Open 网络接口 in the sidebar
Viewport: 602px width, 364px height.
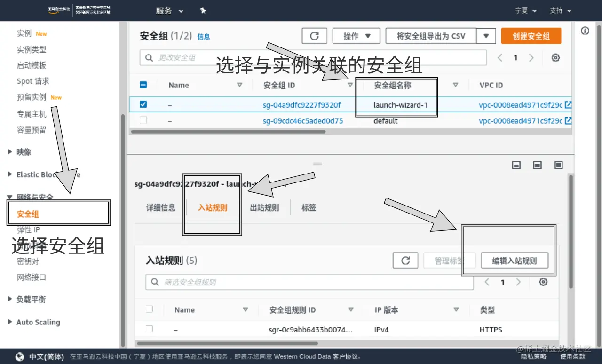point(32,277)
